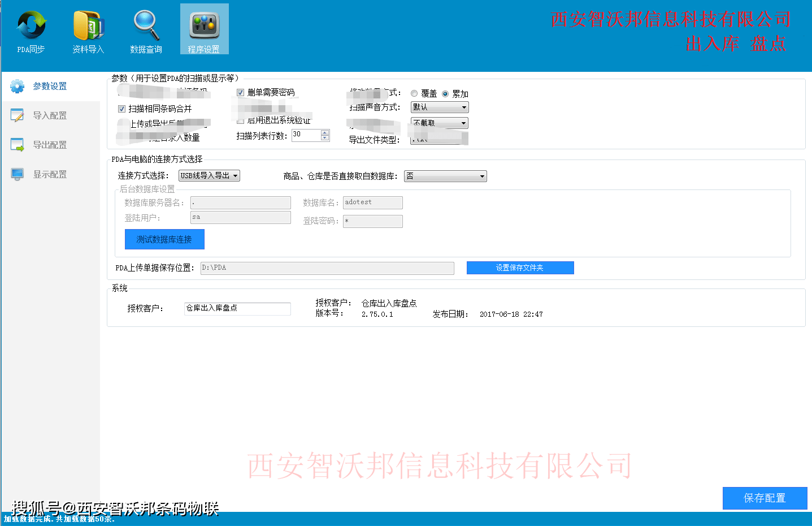Open the 程序设置 program settings tool
Viewport: 812px width, 526px height.
point(204,29)
